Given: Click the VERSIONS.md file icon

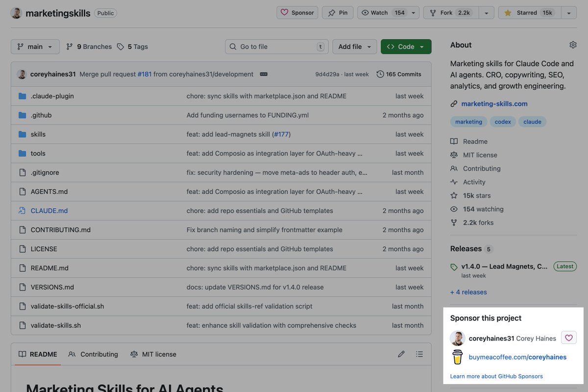Looking at the screenshot, I should (x=22, y=287).
